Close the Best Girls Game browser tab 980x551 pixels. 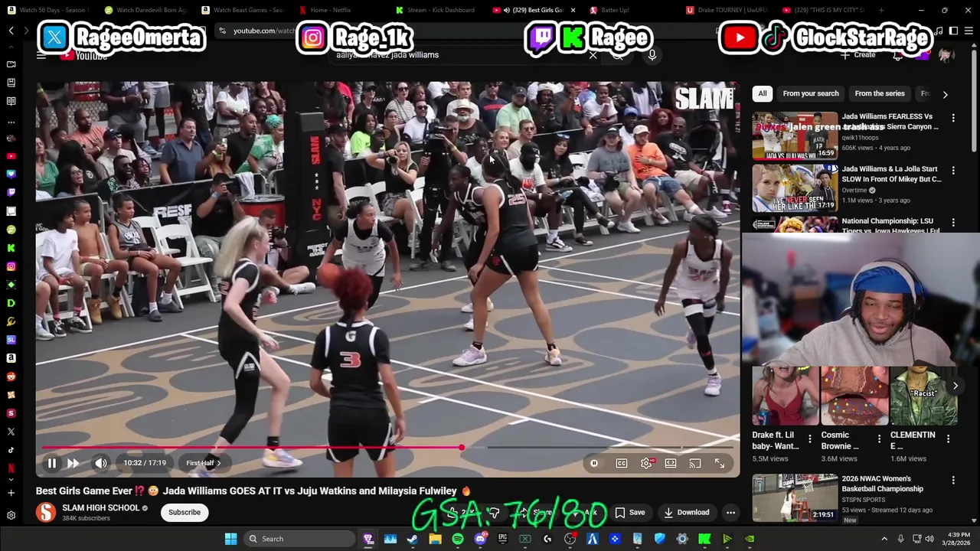coord(573,10)
